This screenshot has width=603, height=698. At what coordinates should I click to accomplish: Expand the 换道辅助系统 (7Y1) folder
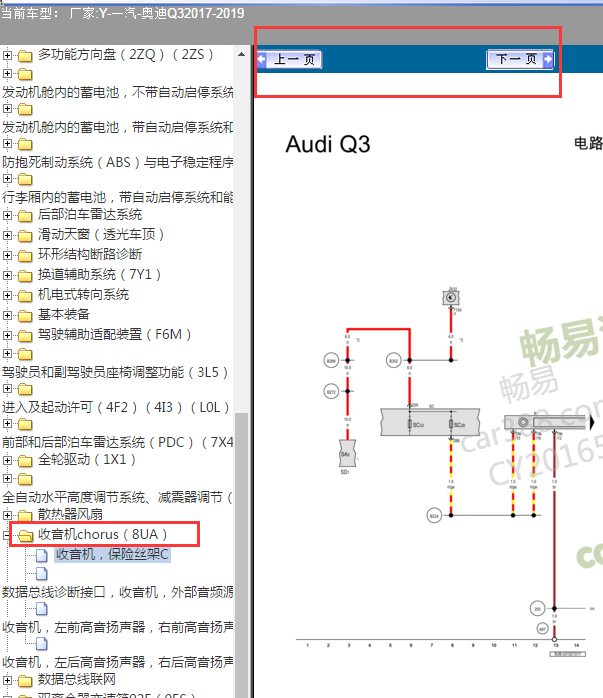[7, 275]
